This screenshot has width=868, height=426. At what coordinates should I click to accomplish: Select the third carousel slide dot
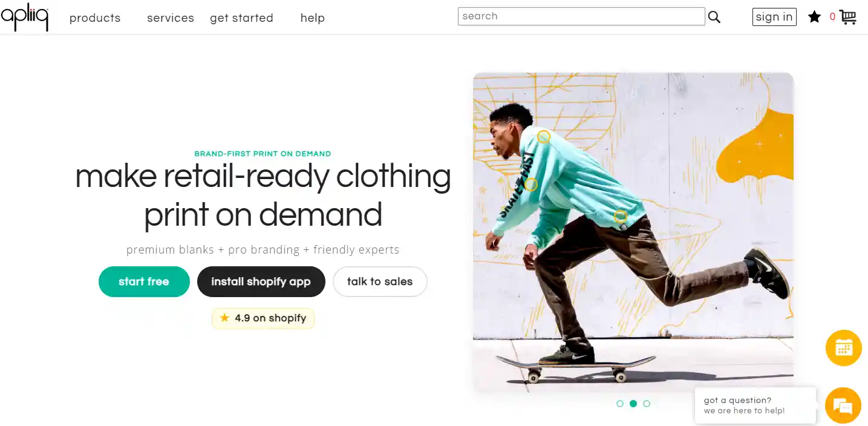(x=647, y=404)
